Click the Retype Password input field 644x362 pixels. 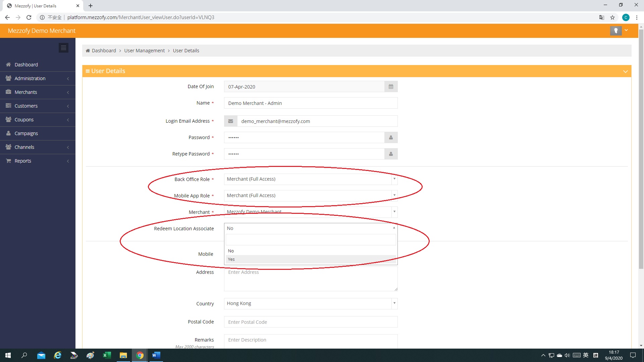pos(304,154)
